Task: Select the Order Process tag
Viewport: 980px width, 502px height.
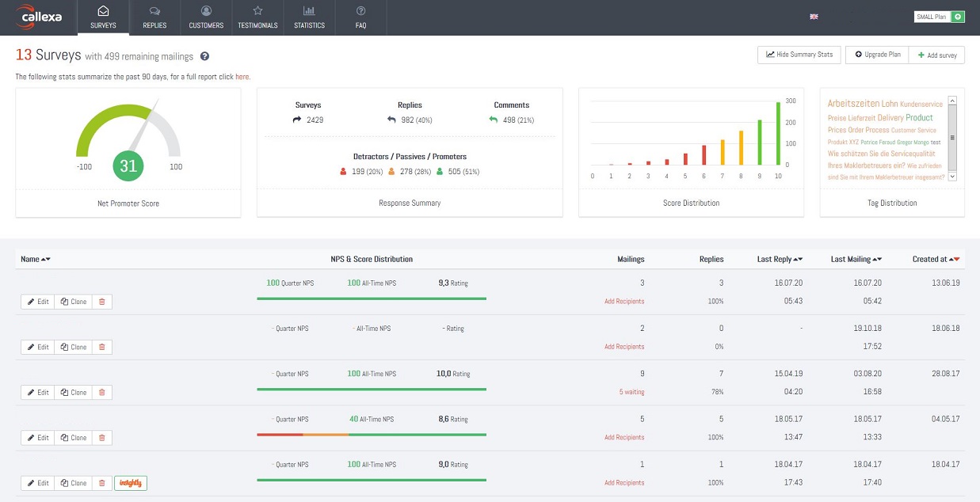Action: tap(869, 130)
